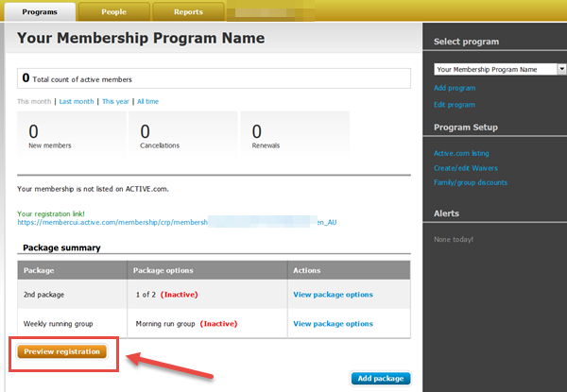
Task: Open Family/group discounts link
Action: pos(471,182)
